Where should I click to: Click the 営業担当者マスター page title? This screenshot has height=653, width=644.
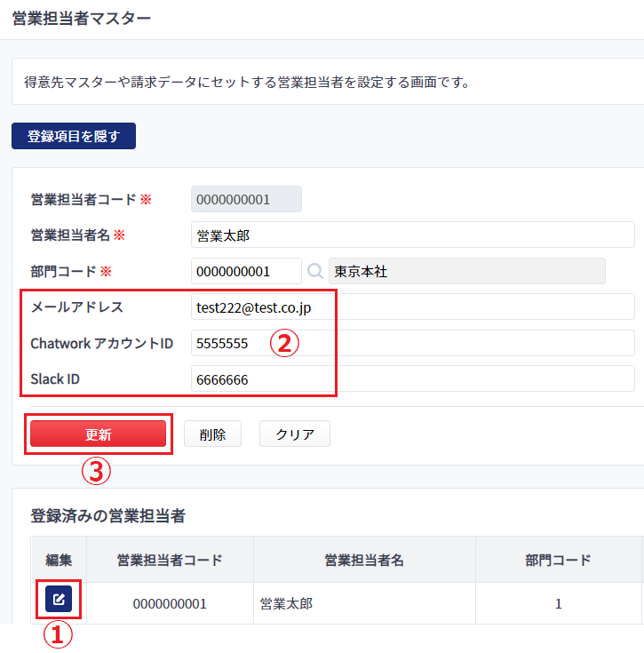pos(82,19)
